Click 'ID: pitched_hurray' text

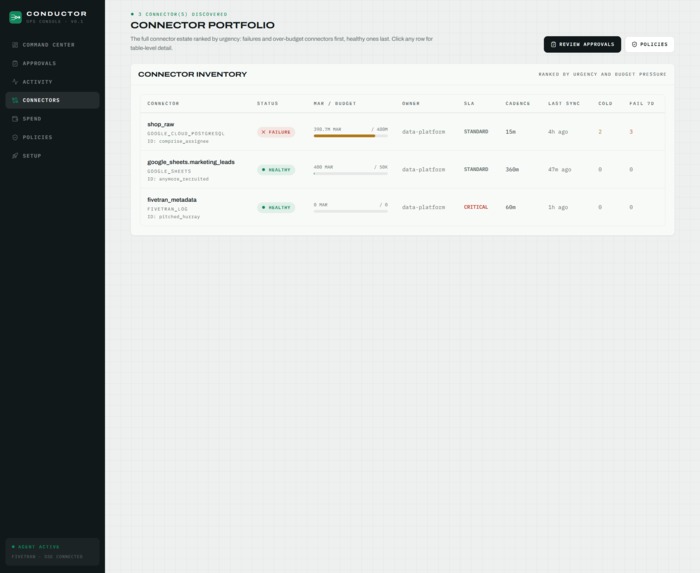(174, 217)
